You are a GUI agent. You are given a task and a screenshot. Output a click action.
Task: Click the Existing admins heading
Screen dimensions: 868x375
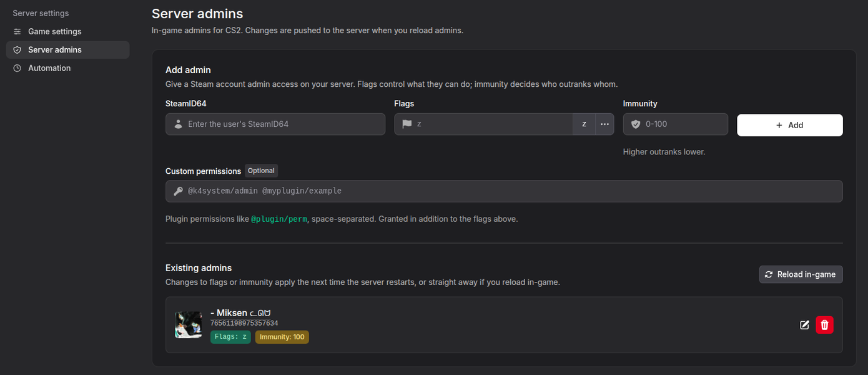[x=199, y=267]
